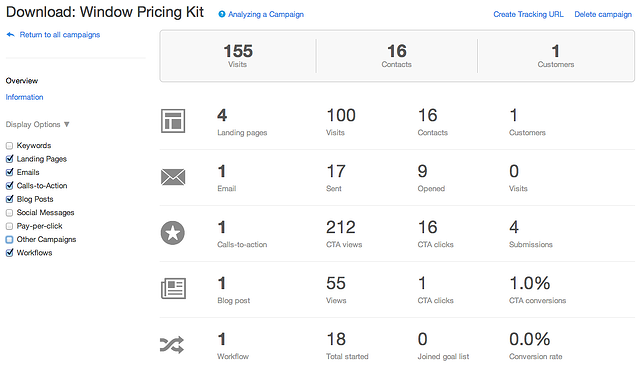Click the 155 Visits summary stat
This screenshot has width=638, height=372.
(x=238, y=56)
